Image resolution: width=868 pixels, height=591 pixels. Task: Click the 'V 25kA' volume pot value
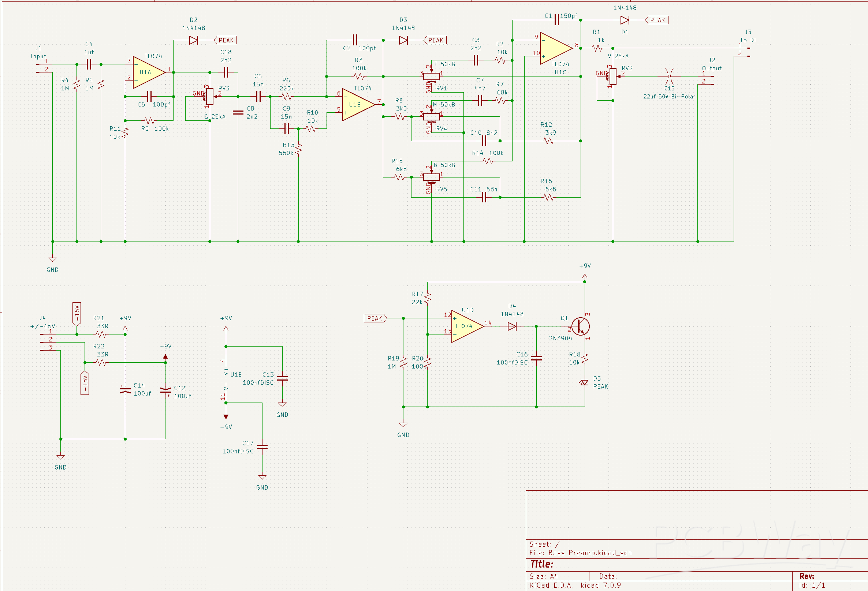618,56
